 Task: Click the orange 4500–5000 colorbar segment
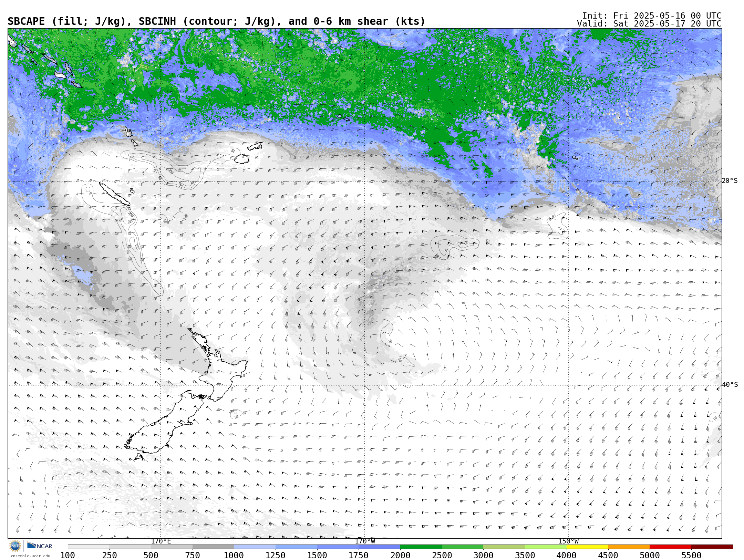tap(629, 547)
